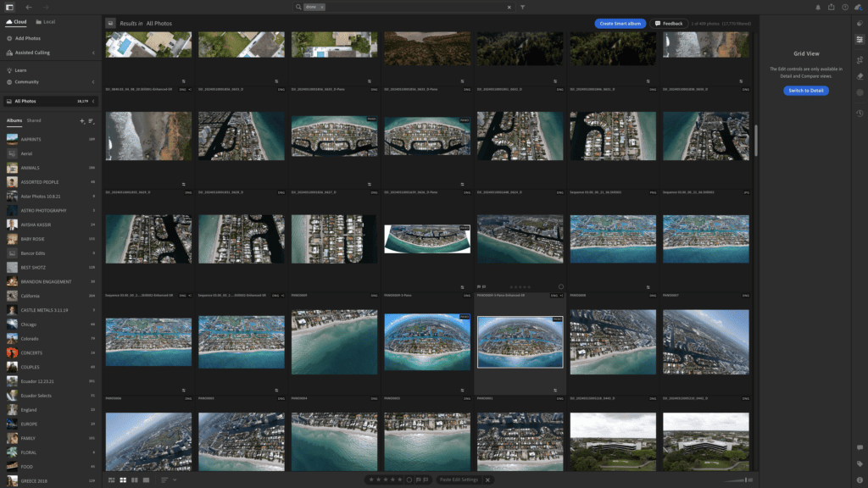868x488 pixels.
Task: Open cloud sync status icon
Action: click(859, 7)
